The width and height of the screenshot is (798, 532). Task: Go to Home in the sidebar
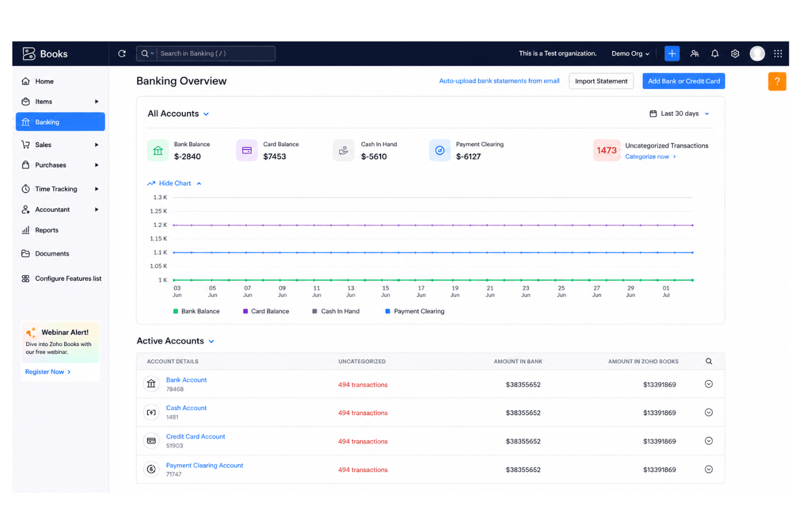point(60,81)
